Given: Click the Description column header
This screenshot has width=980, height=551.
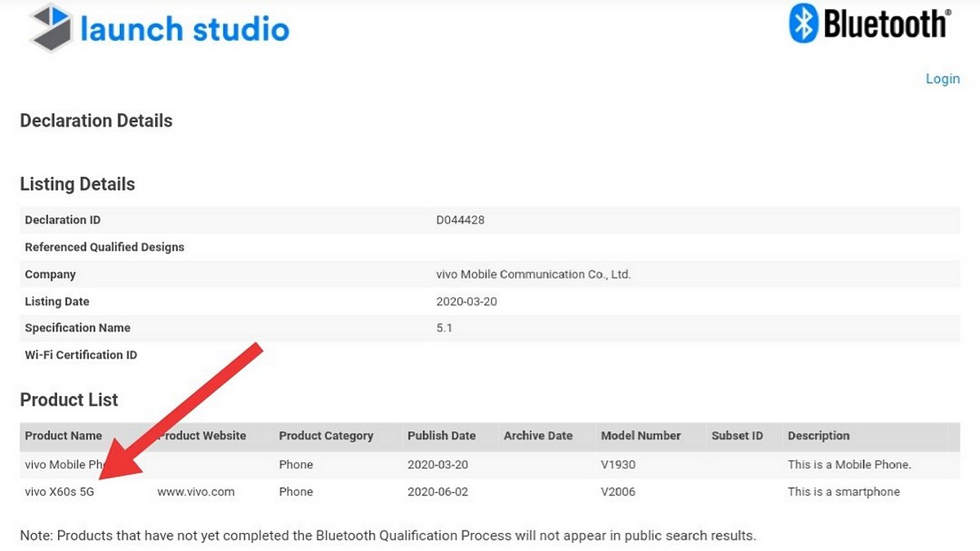Looking at the screenshot, I should tap(818, 436).
